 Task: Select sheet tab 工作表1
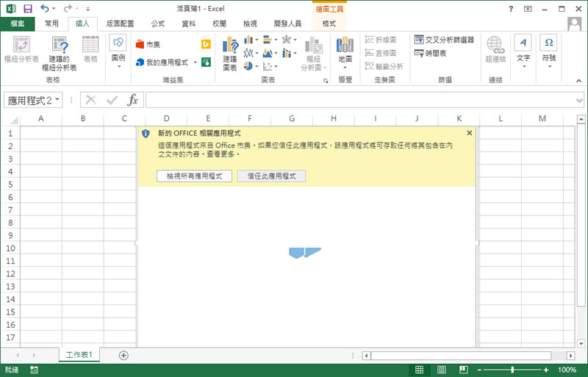coord(79,354)
